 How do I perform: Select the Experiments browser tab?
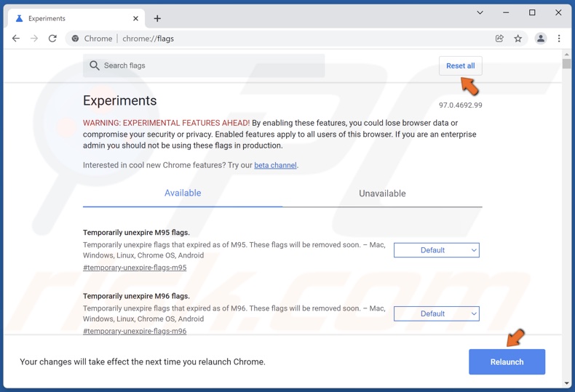pyautogui.click(x=76, y=18)
